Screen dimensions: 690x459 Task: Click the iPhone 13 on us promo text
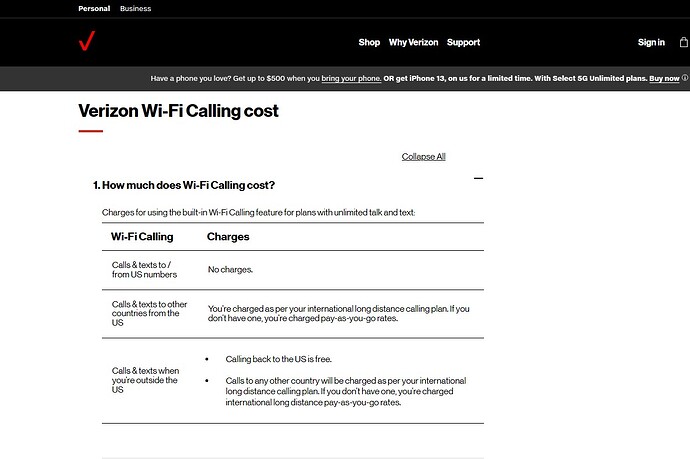[515, 78]
